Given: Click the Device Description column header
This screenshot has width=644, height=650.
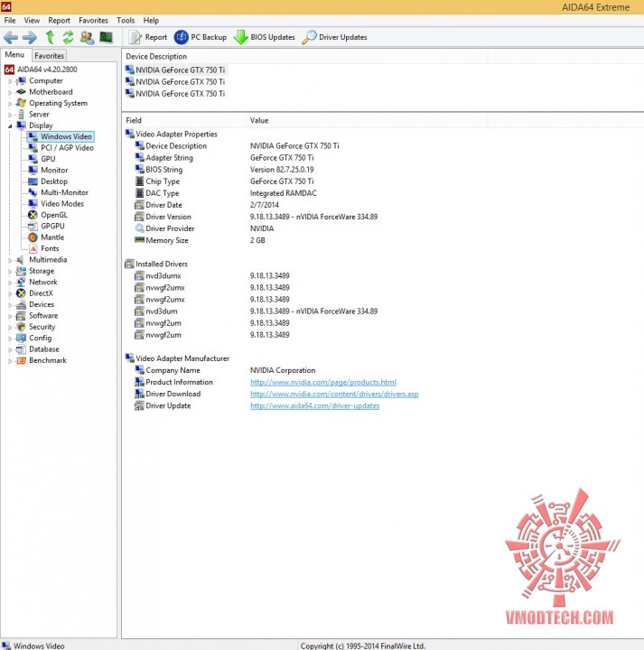Looking at the screenshot, I should pos(305,56).
